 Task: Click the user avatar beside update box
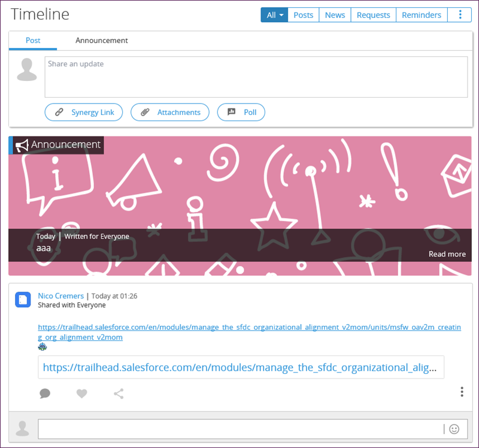coord(27,69)
